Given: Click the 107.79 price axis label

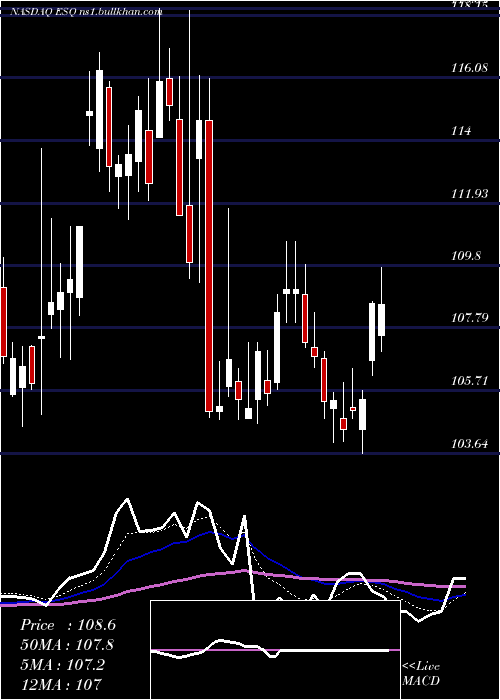Looking at the screenshot, I should [469, 318].
